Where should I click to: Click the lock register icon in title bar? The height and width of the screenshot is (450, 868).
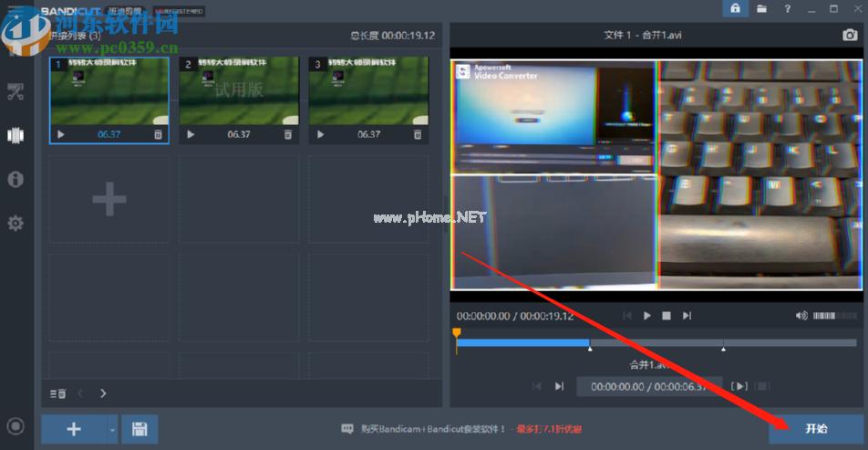(735, 8)
